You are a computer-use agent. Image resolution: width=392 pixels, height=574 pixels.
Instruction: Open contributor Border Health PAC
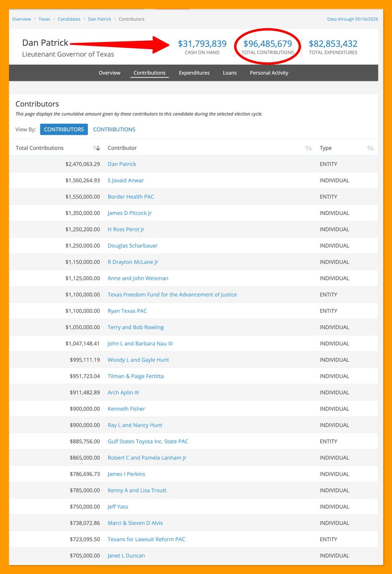pyautogui.click(x=131, y=197)
